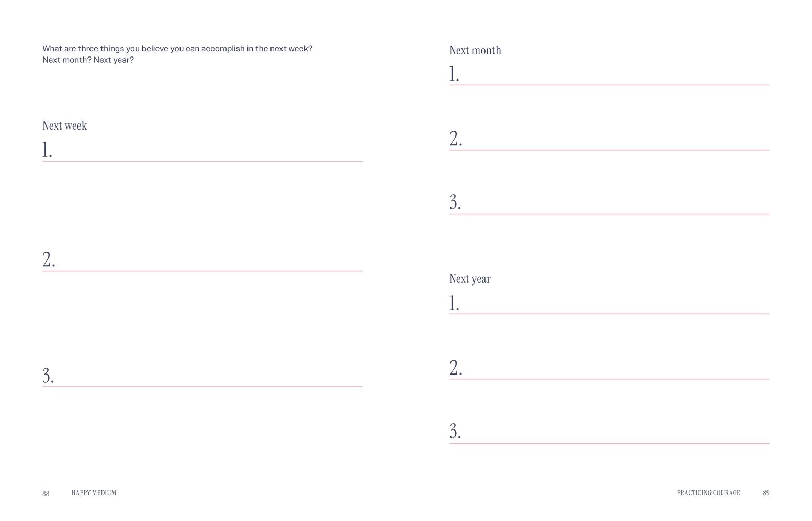Click the second answer line under Next month

615,144
